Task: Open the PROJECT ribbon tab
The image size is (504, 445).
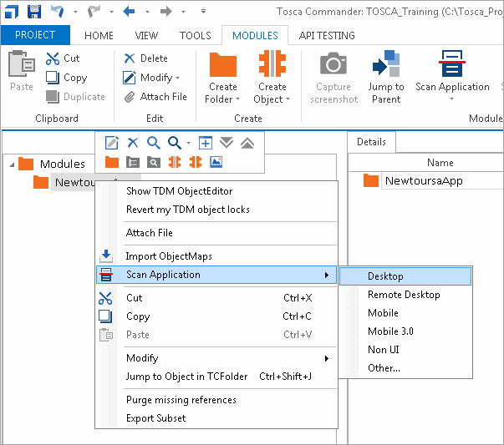Action: tap(35, 35)
